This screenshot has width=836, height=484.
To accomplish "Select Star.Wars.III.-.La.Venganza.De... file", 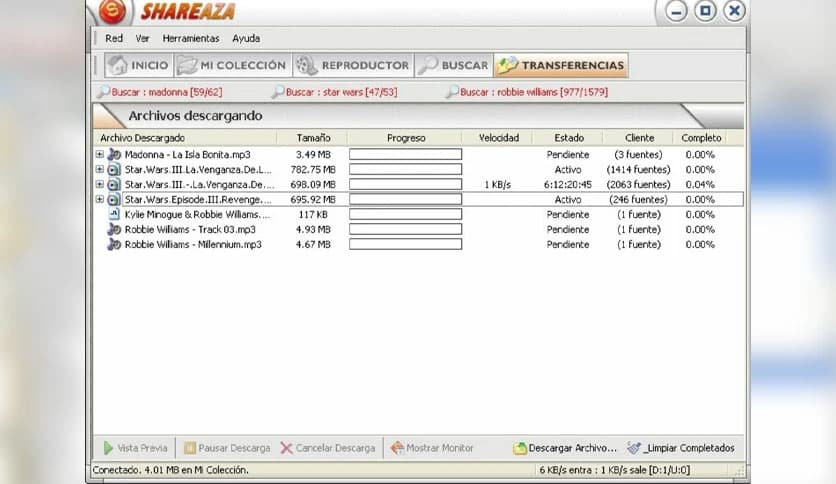I will click(199, 184).
